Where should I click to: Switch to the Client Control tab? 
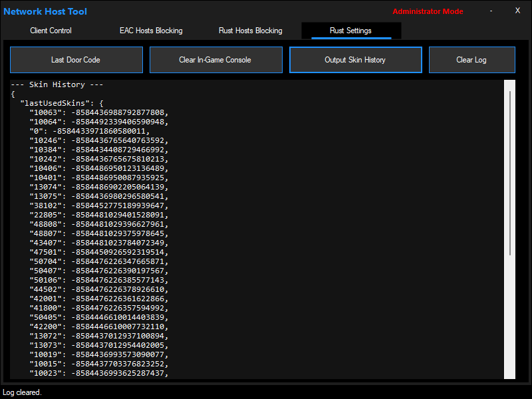(51, 31)
